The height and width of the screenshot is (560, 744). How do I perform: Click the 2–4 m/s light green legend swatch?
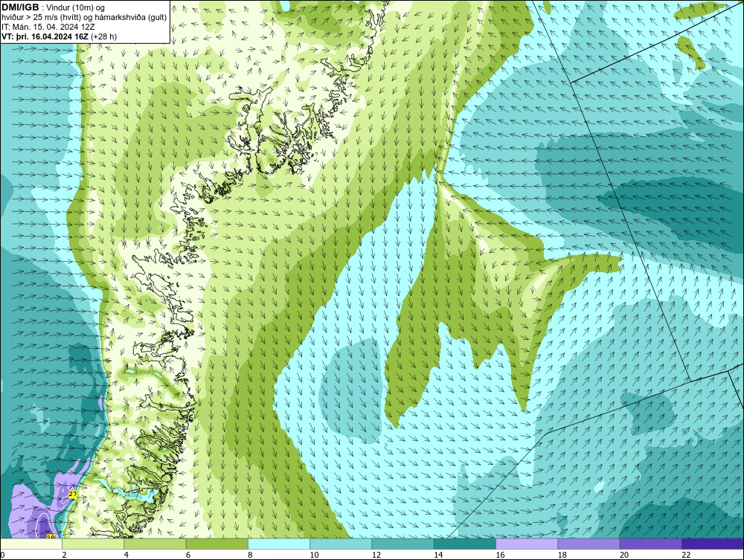(x=93, y=544)
